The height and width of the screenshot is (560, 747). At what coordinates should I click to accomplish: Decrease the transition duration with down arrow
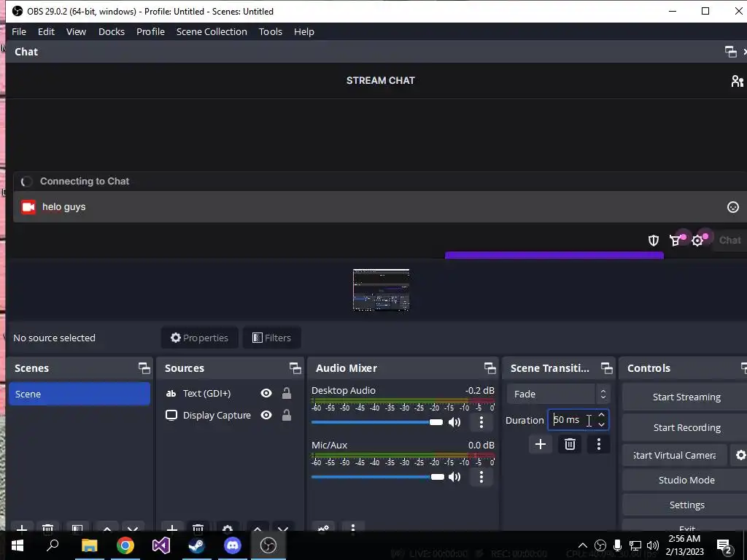602,425
